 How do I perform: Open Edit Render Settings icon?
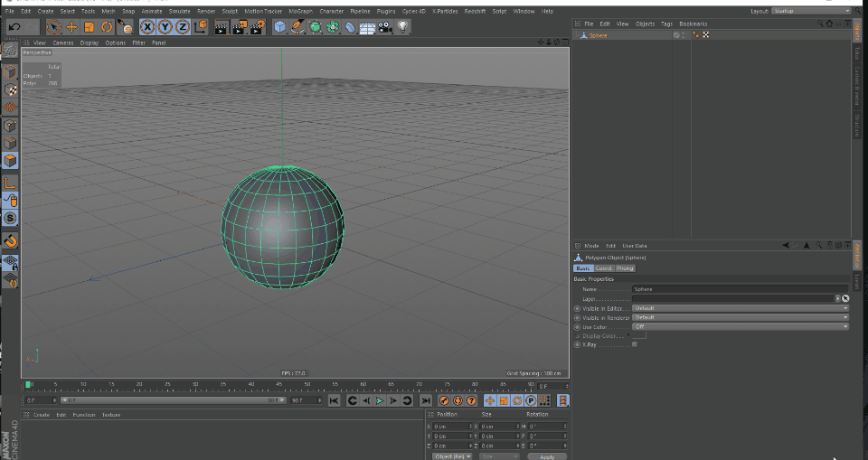pyautogui.click(x=259, y=27)
